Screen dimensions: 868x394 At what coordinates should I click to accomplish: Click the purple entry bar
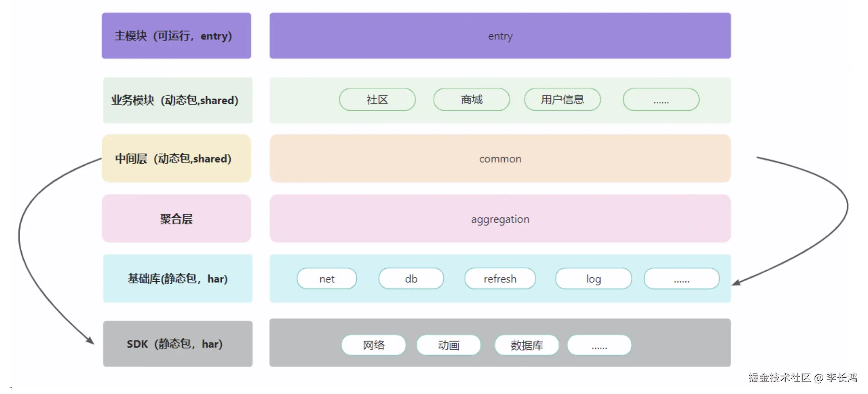pos(500,36)
